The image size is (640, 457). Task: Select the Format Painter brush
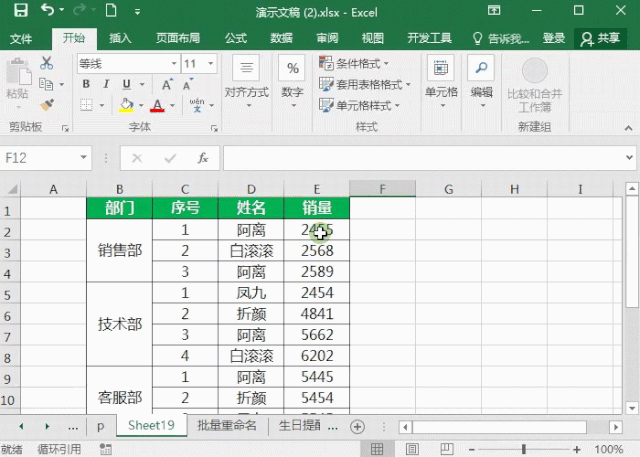click(47, 105)
